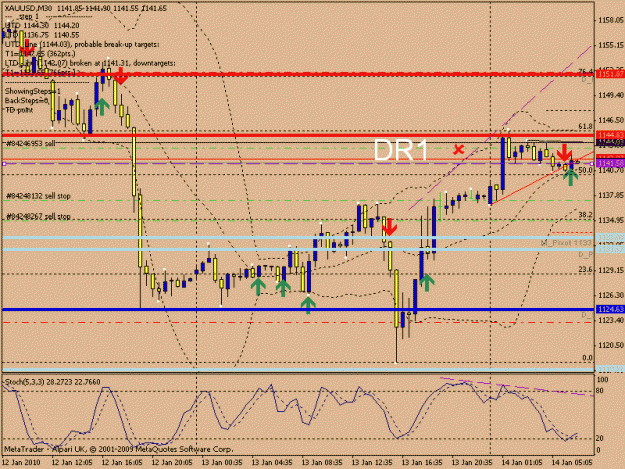Screen dimensions: 625x469
Task: Click the stochastic 20 level label
Action: pyautogui.click(x=599, y=438)
